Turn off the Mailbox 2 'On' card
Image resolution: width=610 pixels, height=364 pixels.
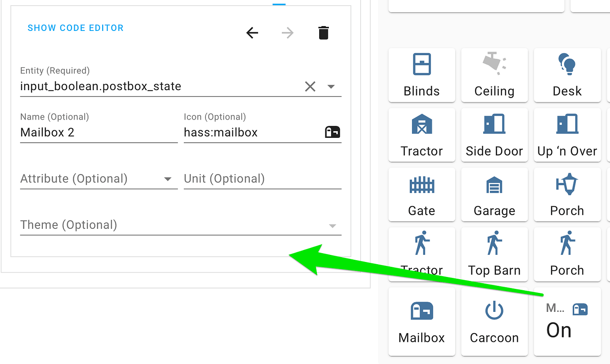pyautogui.click(x=567, y=322)
